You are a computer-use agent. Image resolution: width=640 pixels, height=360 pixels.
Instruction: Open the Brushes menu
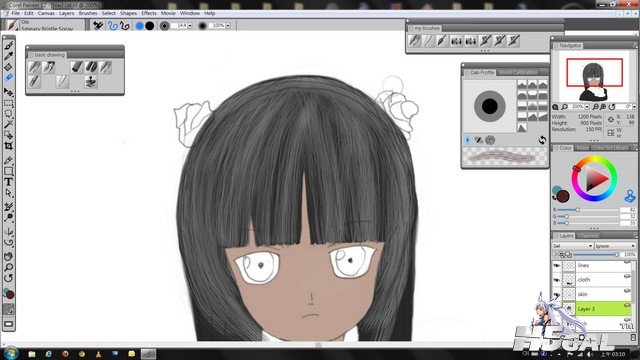click(x=88, y=13)
